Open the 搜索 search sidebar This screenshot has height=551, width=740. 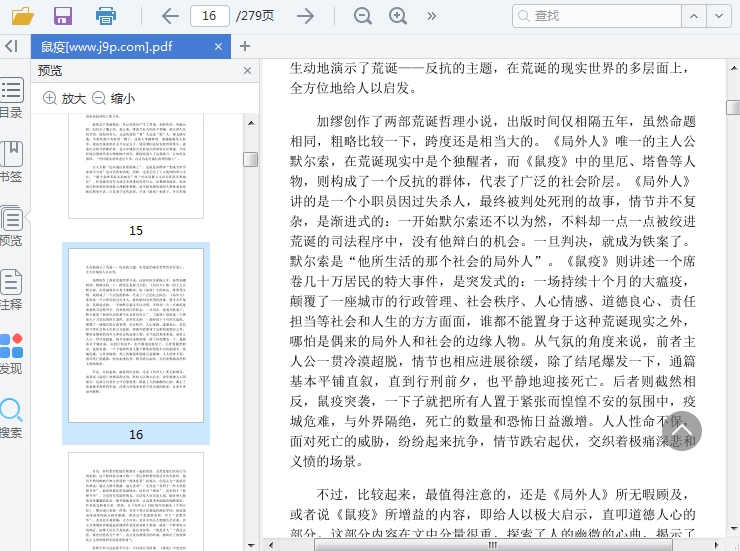click(x=11, y=418)
